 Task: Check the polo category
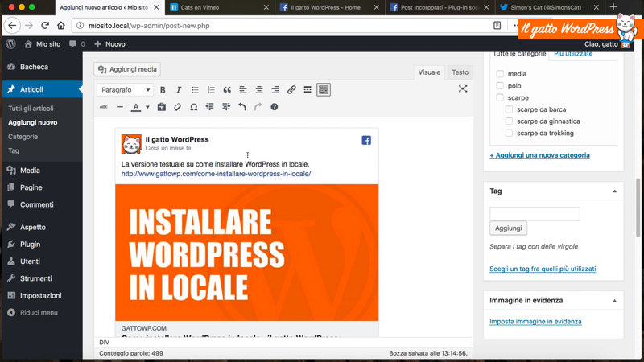click(500, 86)
